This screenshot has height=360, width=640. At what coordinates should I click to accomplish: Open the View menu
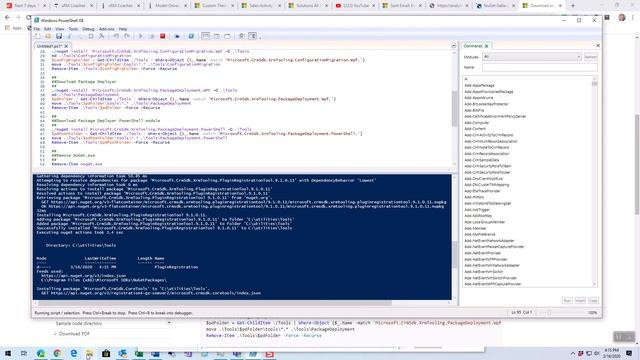click(x=60, y=29)
